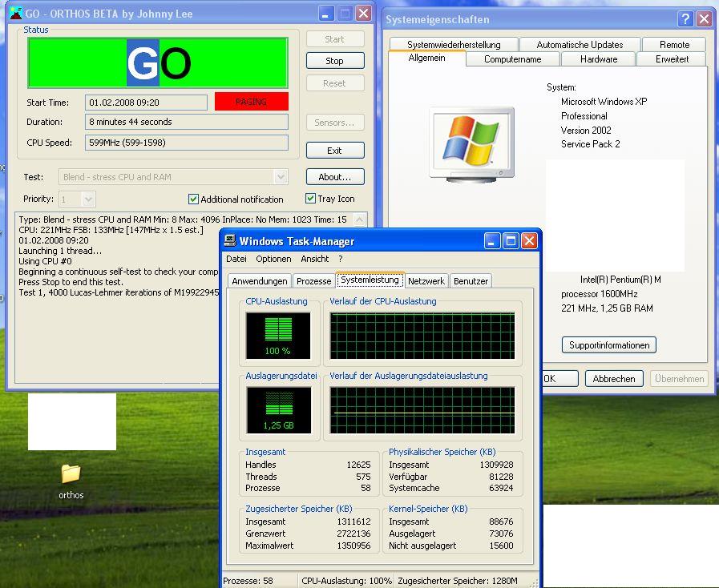Image resolution: width=719 pixels, height=588 pixels.
Task: Open Datei menu in Task-Manager
Action: click(236, 259)
